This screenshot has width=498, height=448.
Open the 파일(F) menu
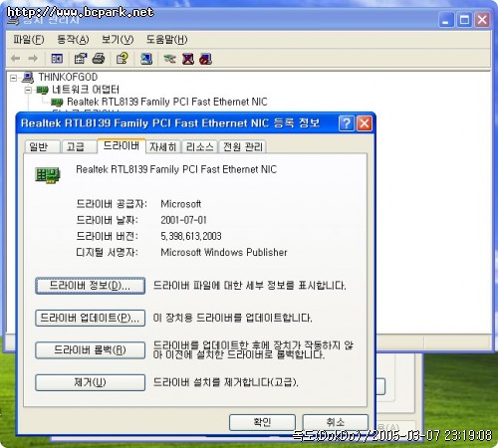tap(29, 40)
